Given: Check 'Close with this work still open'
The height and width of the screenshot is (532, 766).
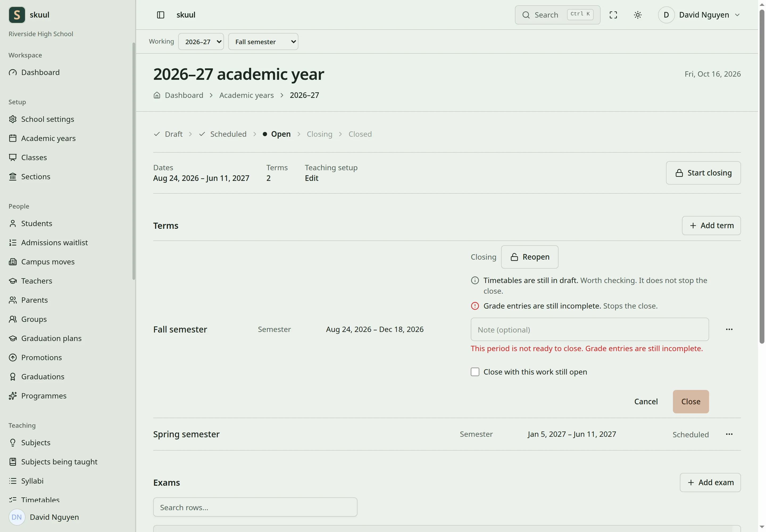Looking at the screenshot, I should 475,372.
